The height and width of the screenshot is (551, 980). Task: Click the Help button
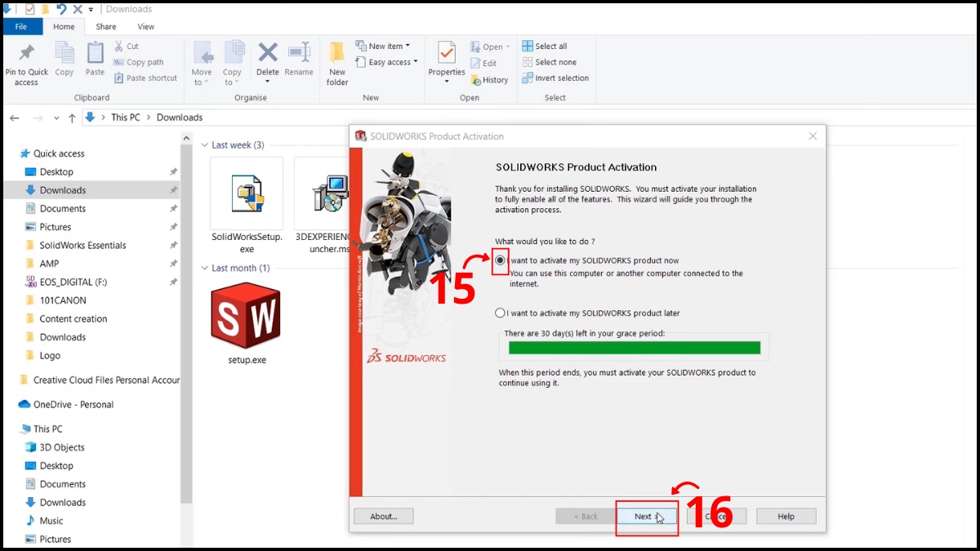pos(786,517)
